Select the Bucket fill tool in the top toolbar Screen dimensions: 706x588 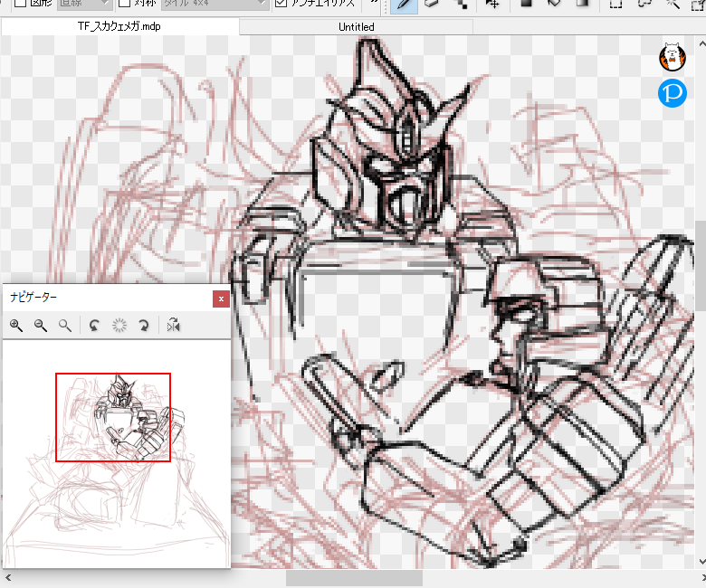tap(555, 4)
